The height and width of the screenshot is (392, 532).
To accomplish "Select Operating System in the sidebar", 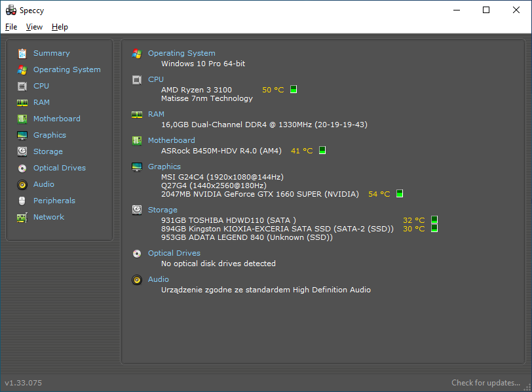I will [67, 69].
